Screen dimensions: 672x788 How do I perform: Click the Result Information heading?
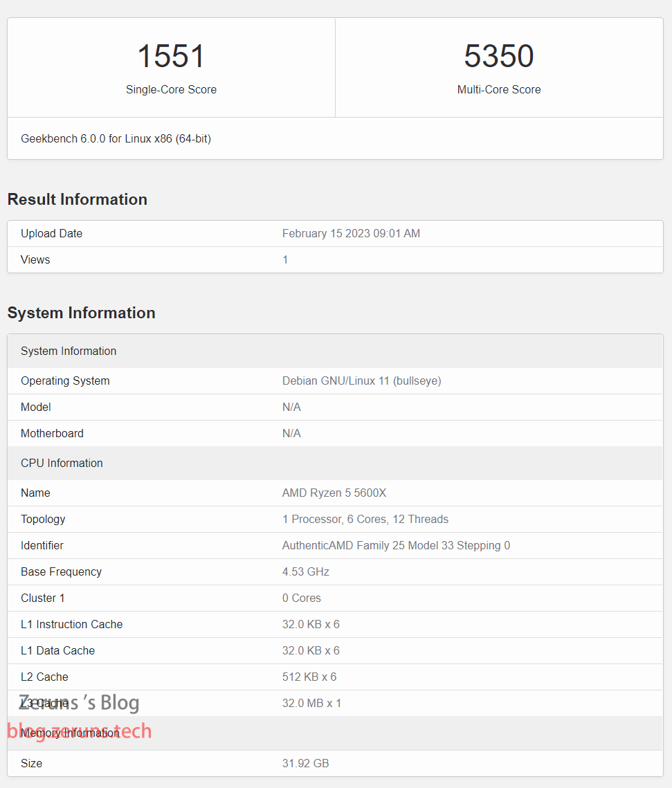[77, 199]
